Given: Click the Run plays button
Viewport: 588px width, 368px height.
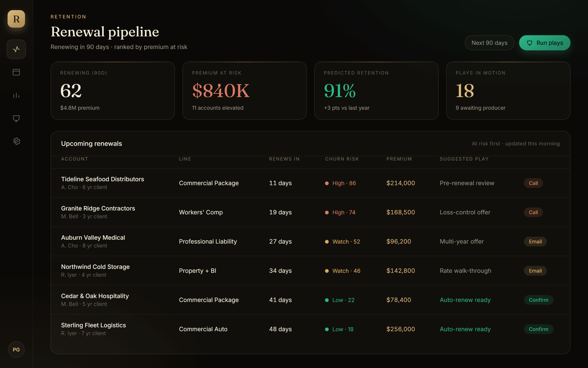Looking at the screenshot, I should tap(545, 43).
